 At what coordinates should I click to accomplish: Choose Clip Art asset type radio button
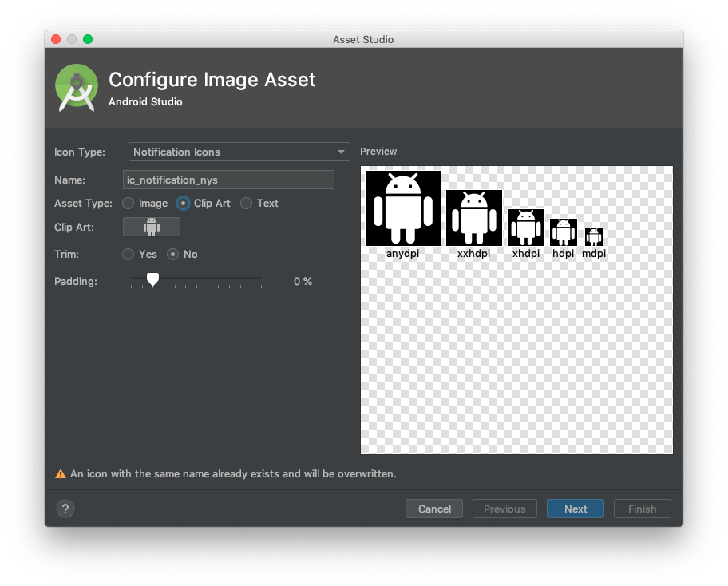click(183, 204)
